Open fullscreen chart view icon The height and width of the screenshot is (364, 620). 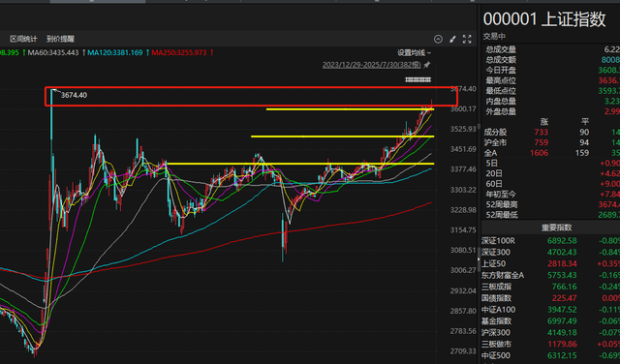467,39
